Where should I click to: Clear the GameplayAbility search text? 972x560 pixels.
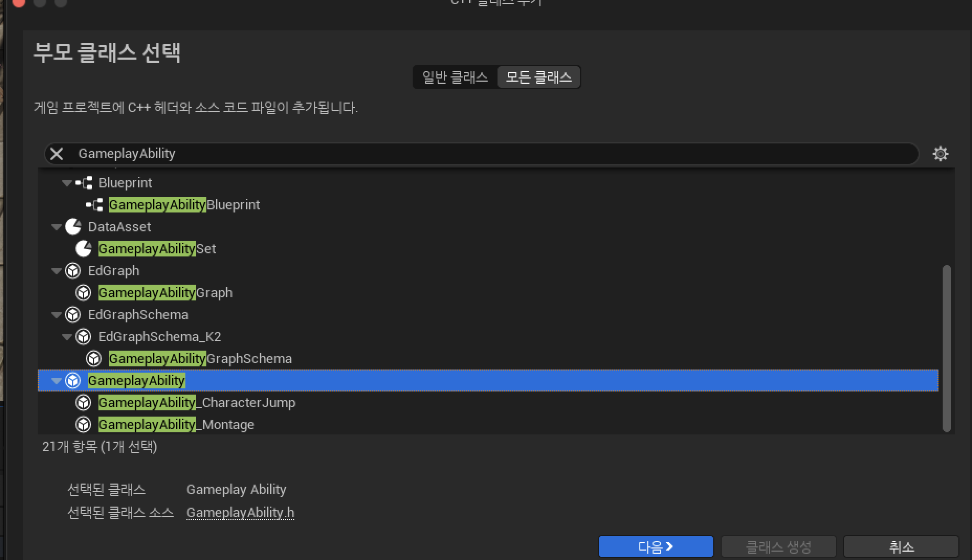coord(57,154)
